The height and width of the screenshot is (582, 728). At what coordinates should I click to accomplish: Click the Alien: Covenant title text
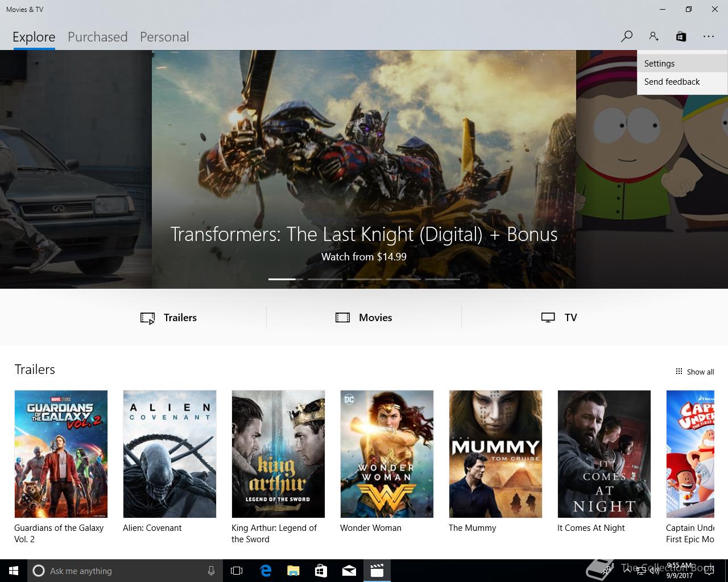[152, 528]
